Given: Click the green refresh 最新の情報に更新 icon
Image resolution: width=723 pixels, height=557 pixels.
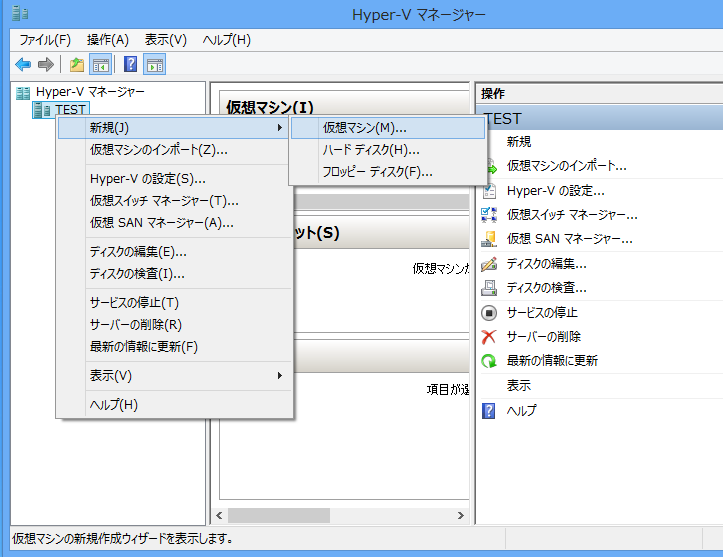Looking at the screenshot, I should pyautogui.click(x=489, y=361).
